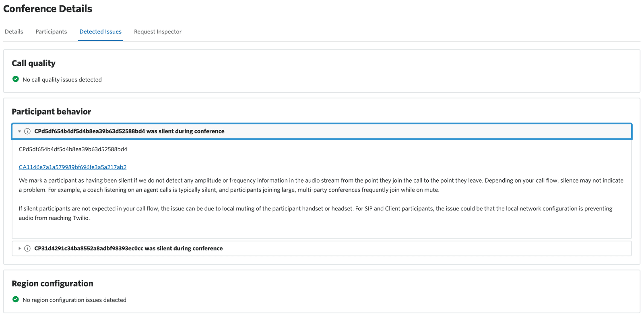The height and width of the screenshot is (316, 644).
Task: Click 'No call quality issues detected' text
Action: (62, 80)
